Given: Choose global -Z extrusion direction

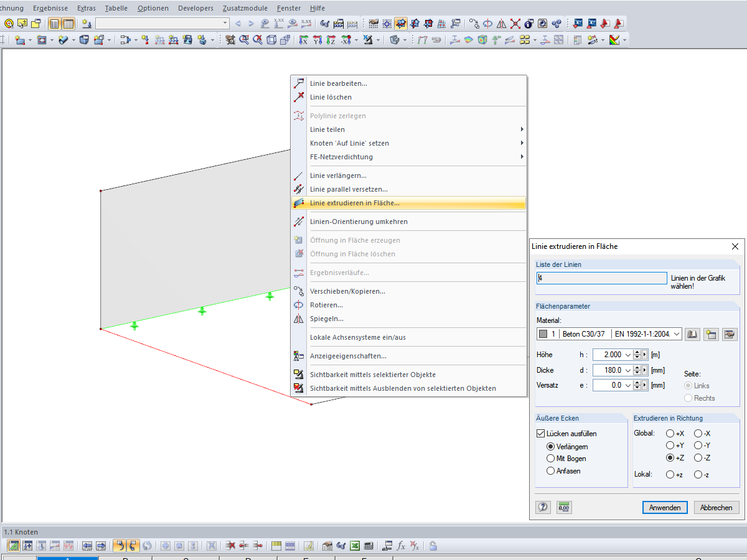Looking at the screenshot, I should click(698, 458).
